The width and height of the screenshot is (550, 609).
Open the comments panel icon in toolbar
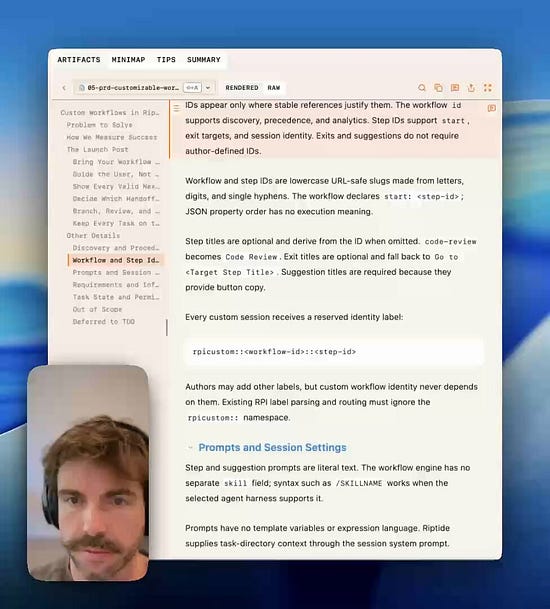(455, 88)
